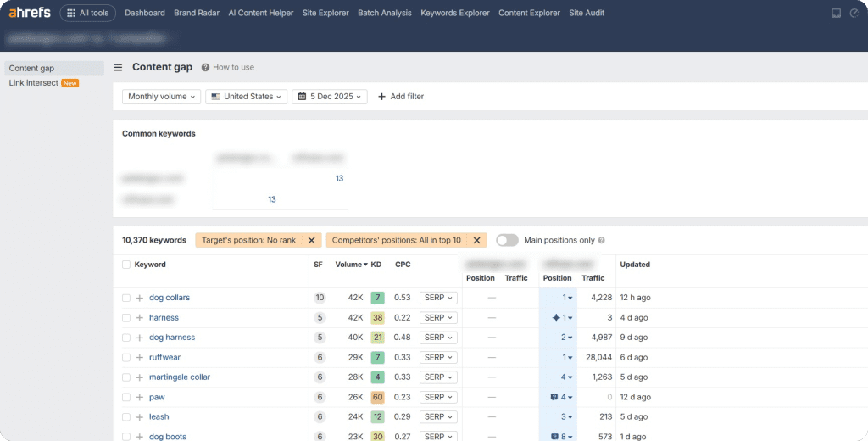Go to Dashboard

tap(144, 13)
